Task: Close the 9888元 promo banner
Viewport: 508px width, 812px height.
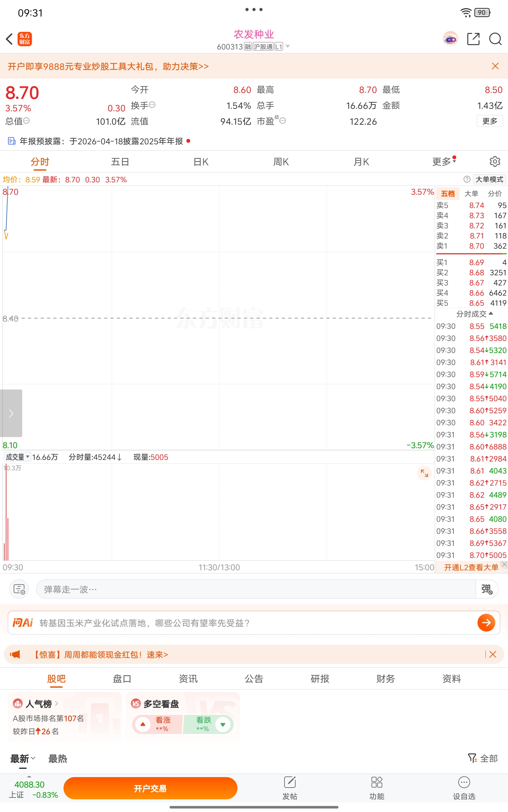Action: coord(495,66)
